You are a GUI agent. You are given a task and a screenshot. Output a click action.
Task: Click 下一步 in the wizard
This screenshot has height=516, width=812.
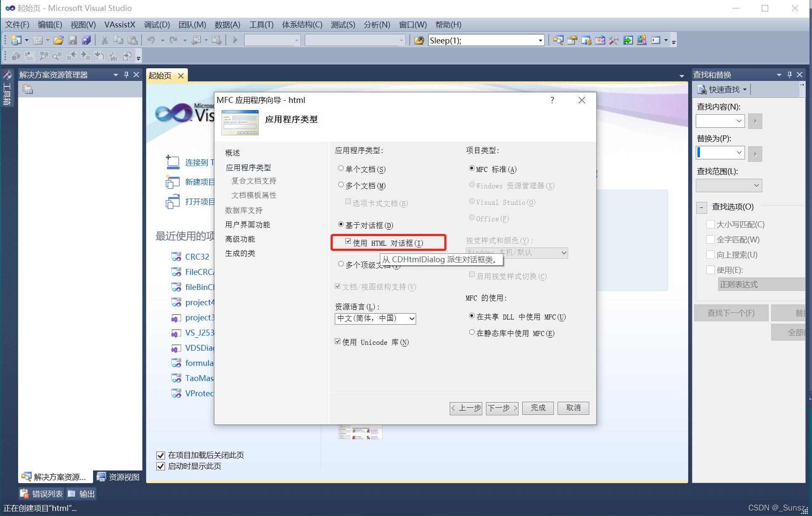[x=502, y=408]
